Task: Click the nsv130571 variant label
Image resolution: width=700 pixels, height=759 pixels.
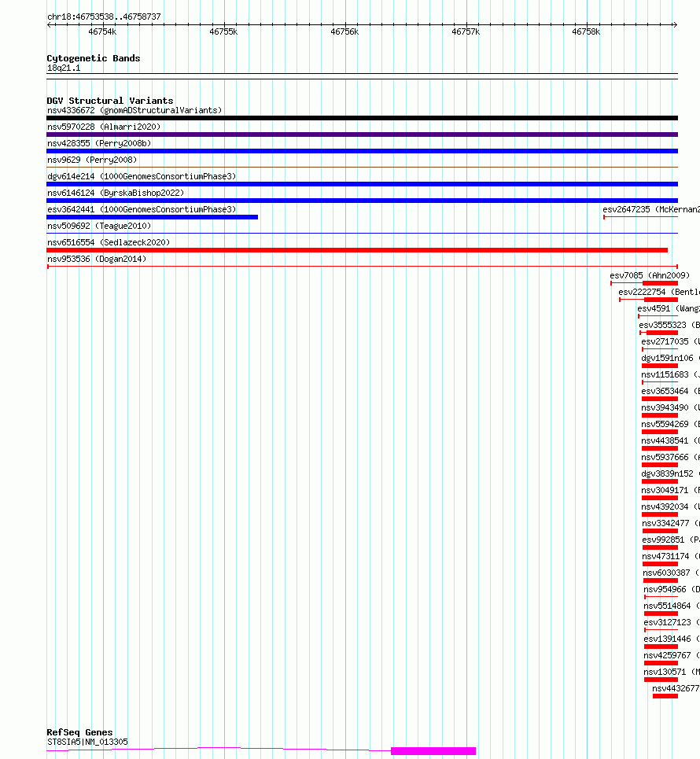Action: coord(672,672)
